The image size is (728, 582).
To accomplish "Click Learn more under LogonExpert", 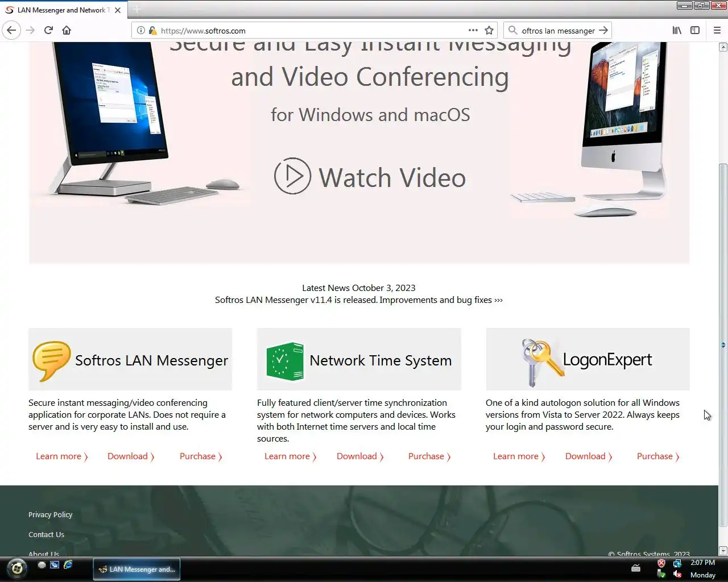I will coord(519,456).
